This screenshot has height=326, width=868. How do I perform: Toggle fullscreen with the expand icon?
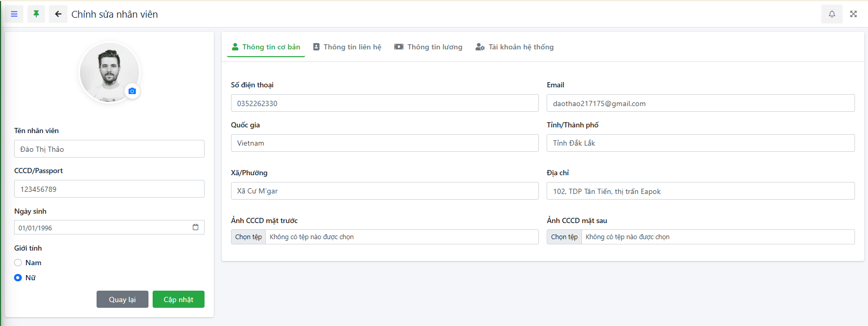coord(853,14)
